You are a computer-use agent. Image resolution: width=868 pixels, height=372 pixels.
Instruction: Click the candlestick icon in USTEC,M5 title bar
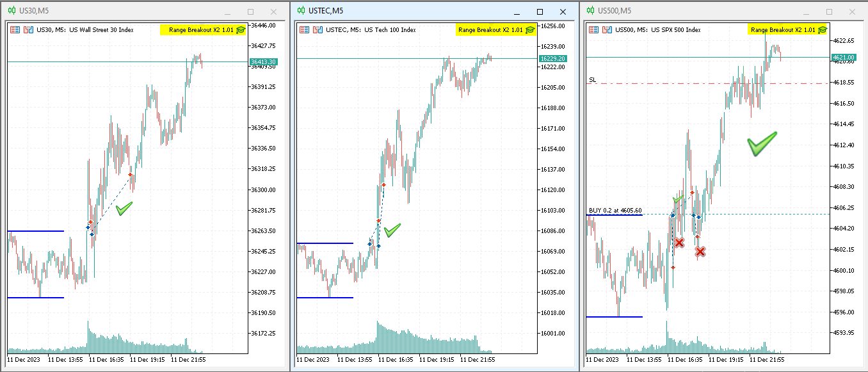coord(301,11)
